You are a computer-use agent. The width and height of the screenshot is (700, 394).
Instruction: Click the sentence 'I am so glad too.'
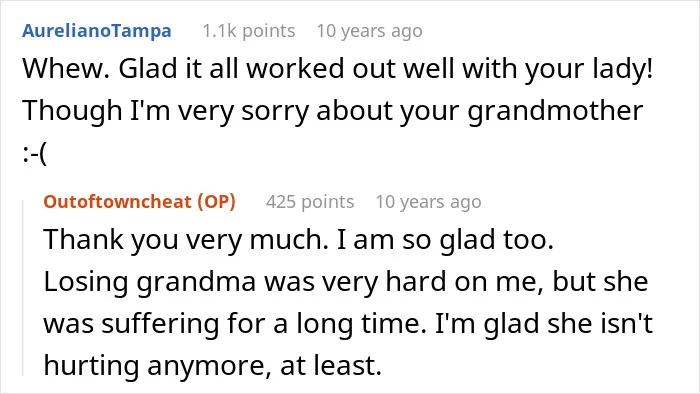click(445, 240)
